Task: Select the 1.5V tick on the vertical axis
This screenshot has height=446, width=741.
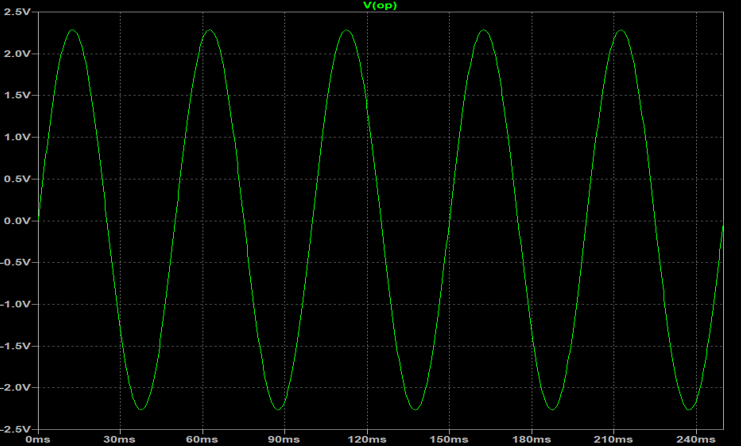Action: point(19,95)
